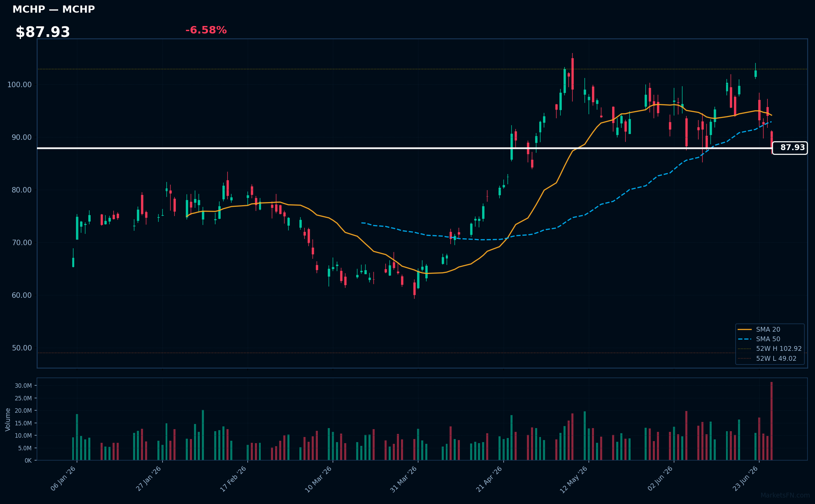Click the 0K volume axis label
The image size is (815, 504).
click(x=28, y=461)
